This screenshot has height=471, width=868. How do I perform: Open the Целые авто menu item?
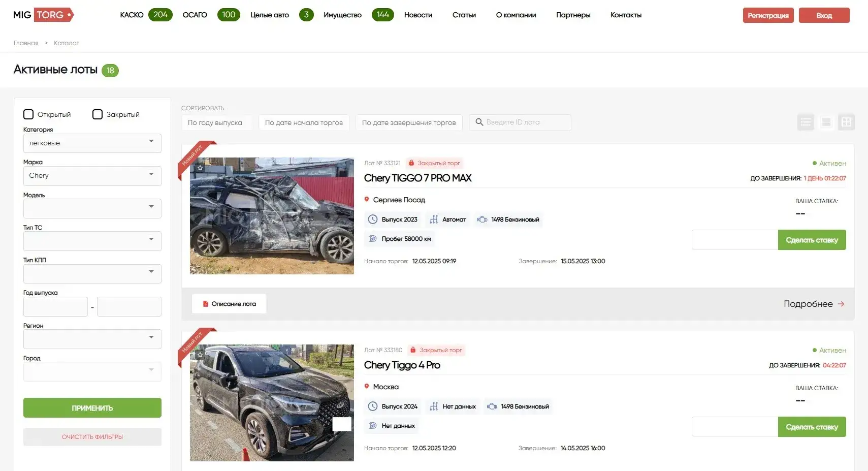[x=270, y=15]
